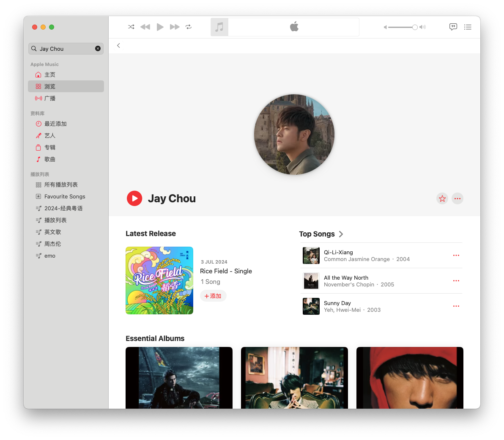The width and height of the screenshot is (504, 440).
Task: Click All the Way North artwork
Action: 311,281
